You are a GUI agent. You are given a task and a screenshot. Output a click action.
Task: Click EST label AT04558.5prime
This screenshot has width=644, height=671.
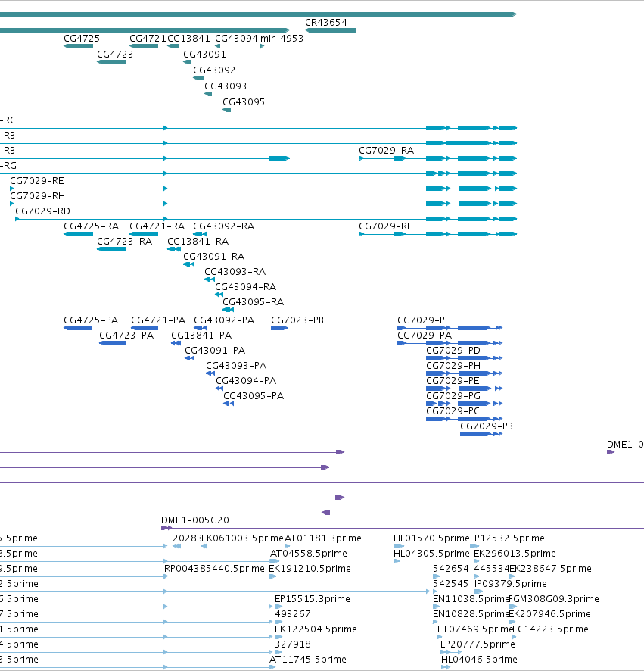[x=308, y=554]
